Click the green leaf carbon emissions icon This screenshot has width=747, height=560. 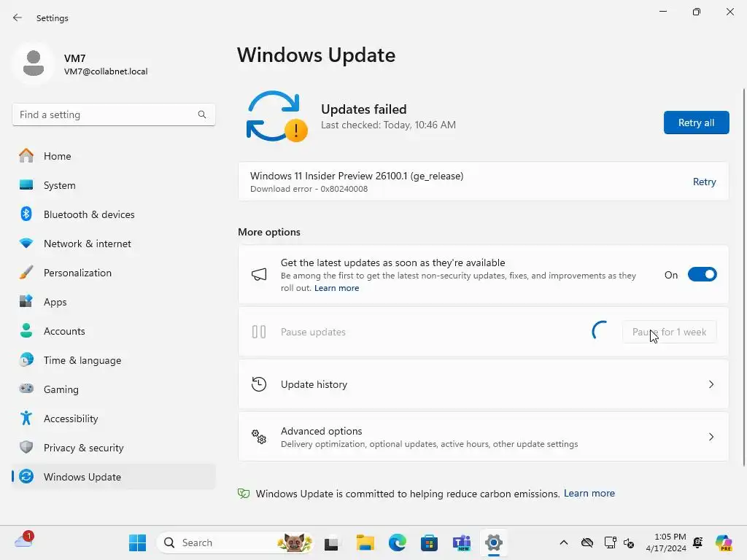244,494
